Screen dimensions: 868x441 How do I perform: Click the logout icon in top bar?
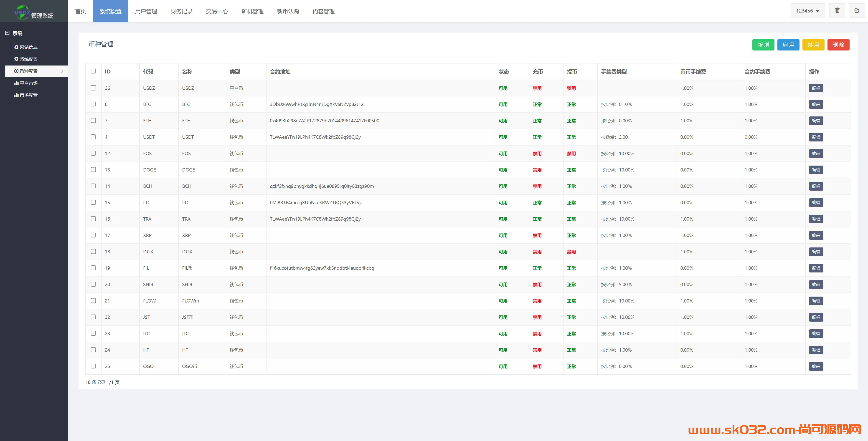857,11
